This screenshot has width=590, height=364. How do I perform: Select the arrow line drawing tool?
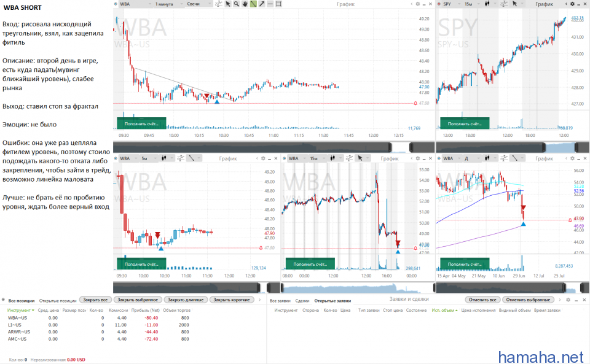coord(262,4)
